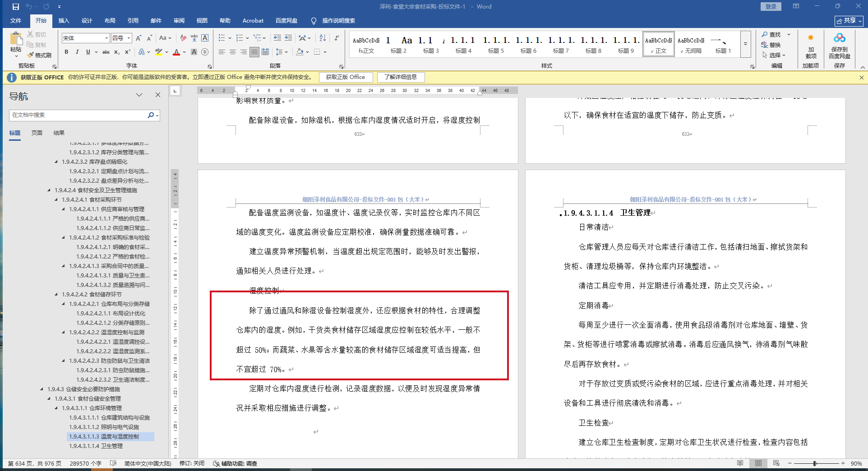Switch to the 审阅 ribbon tab
868x471 pixels.
coord(179,21)
